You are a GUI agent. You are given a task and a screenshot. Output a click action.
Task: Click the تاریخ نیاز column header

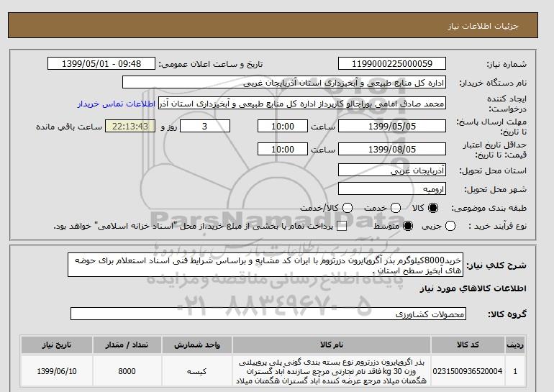coord(57,345)
